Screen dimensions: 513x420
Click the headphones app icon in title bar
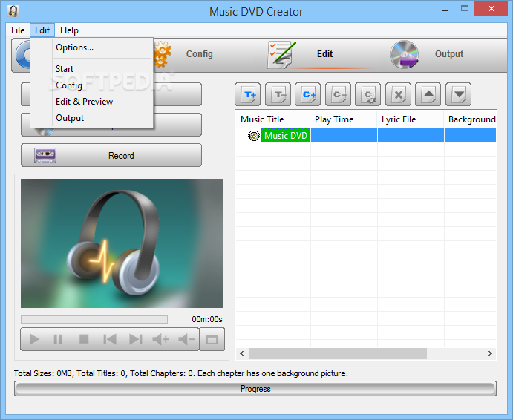point(13,11)
